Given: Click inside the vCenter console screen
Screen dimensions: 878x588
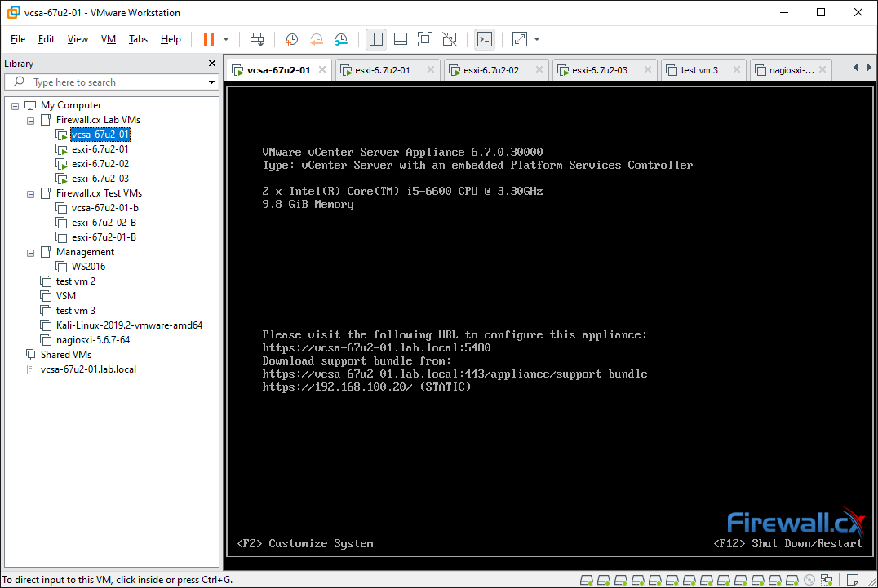Looking at the screenshot, I should click(x=549, y=321).
